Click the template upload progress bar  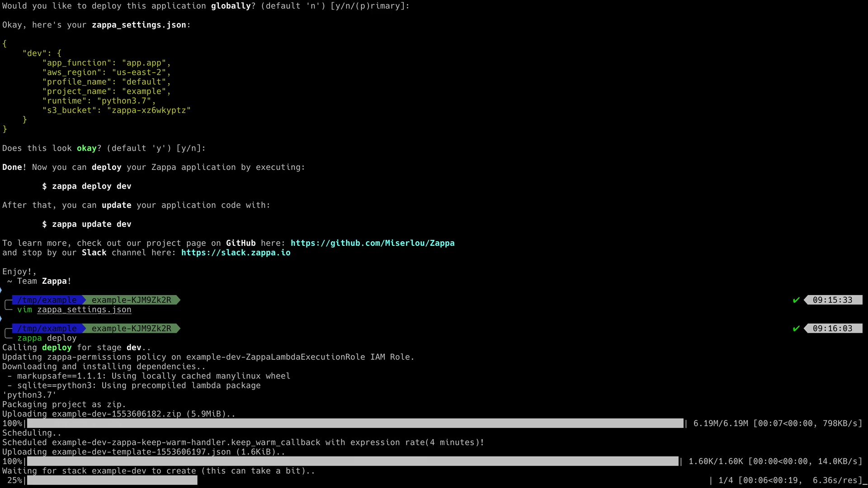(x=353, y=461)
